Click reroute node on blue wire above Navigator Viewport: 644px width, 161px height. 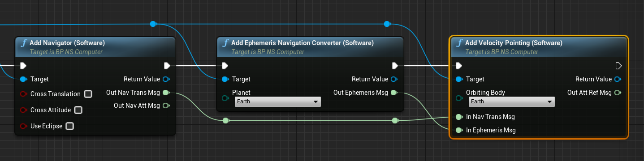[x=153, y=24]
